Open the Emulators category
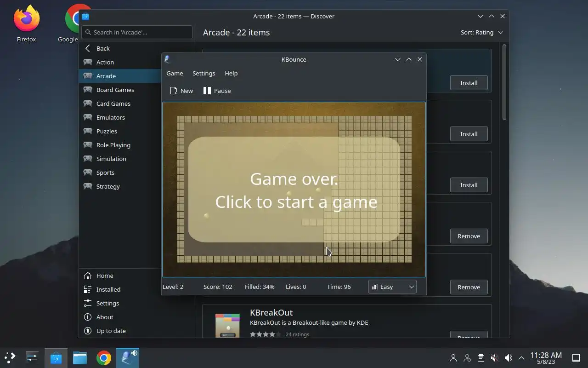The height and width of the screenshot is (368, 588). (x=120, y=117)
